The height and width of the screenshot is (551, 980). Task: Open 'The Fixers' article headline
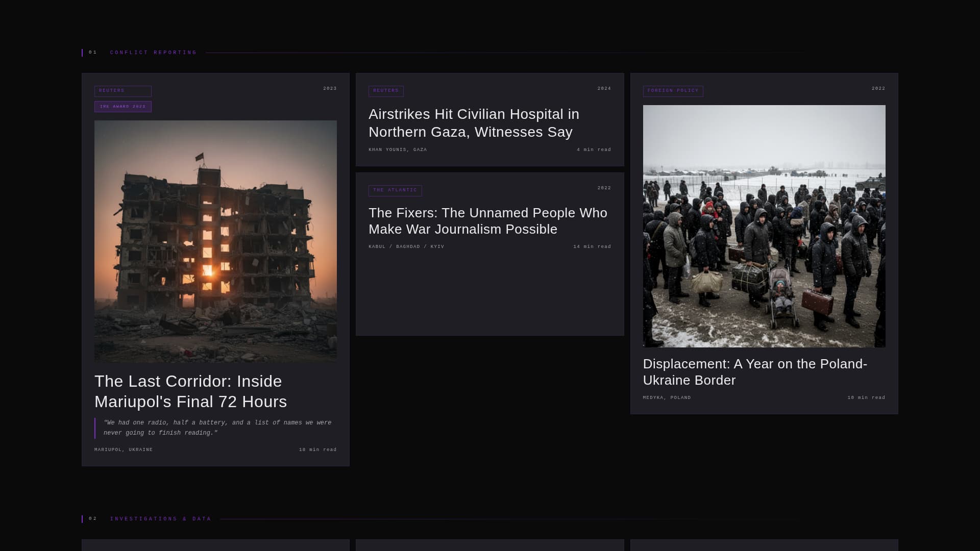point(488,221)
